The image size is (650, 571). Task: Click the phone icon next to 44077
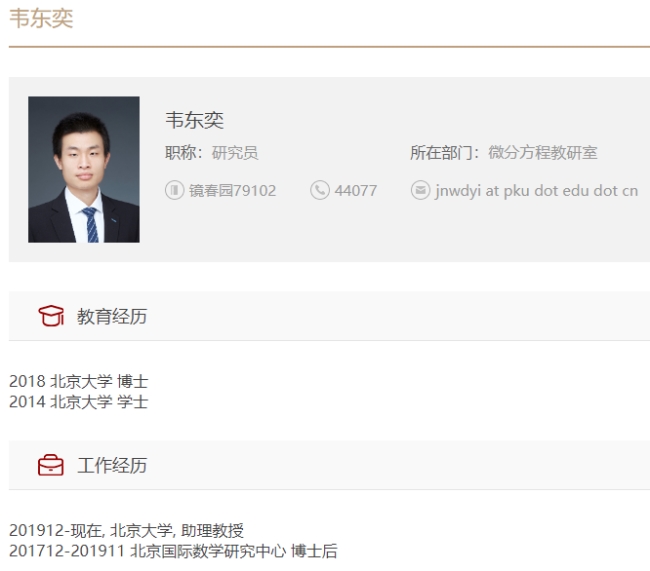tap(320, 190)
